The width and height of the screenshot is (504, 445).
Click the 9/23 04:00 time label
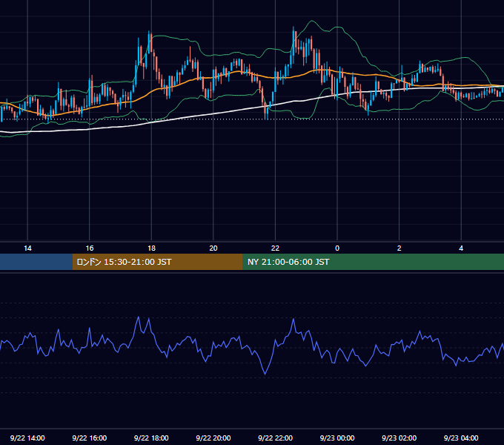click(x=461, y=438)
